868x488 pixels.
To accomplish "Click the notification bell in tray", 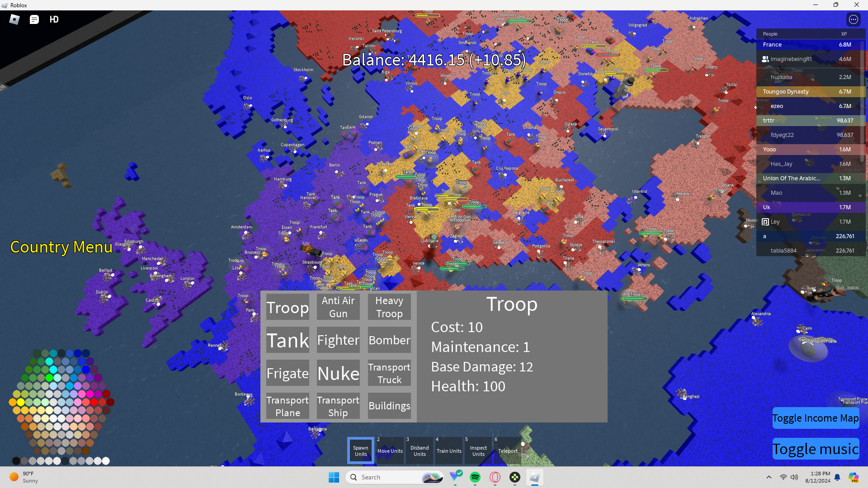I will [837, 477].
